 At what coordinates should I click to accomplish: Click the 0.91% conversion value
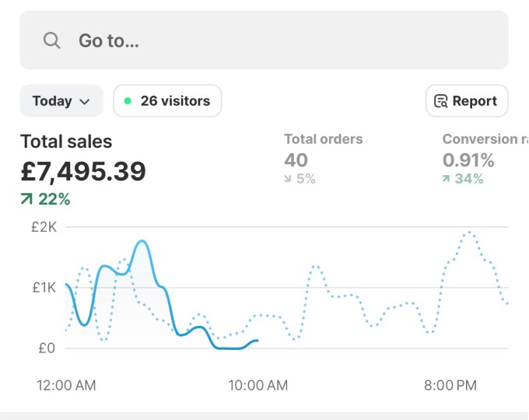pos(468,160)
